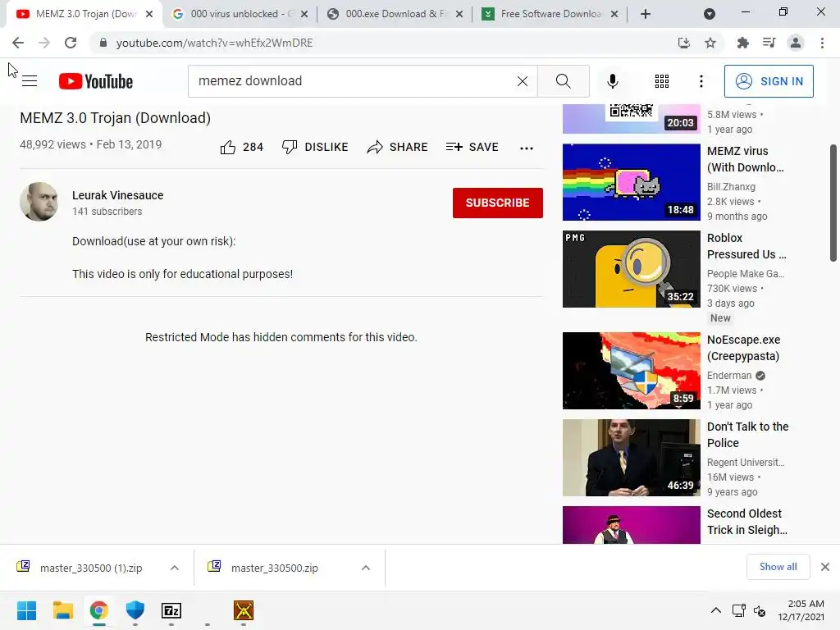Open the Leurak Vinesauce channel name link
This screenshot has width=840, height=630.
coord(118,195)
